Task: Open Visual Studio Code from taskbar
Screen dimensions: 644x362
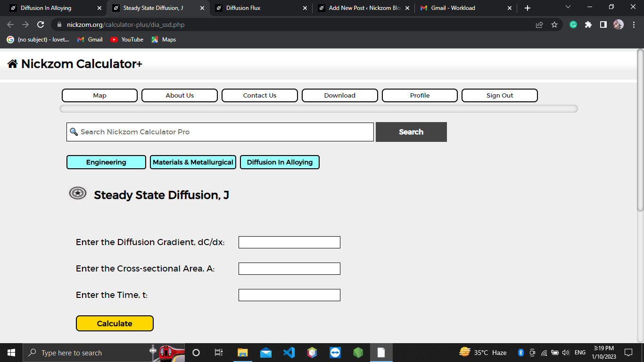Action: (289, 353)
